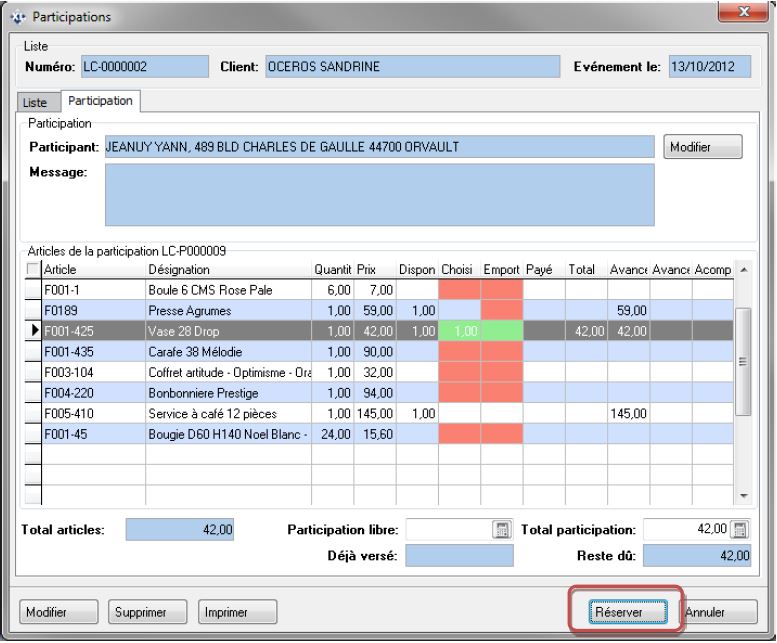Click scroll down arrow of articles grid

click(x=742, y=497)
